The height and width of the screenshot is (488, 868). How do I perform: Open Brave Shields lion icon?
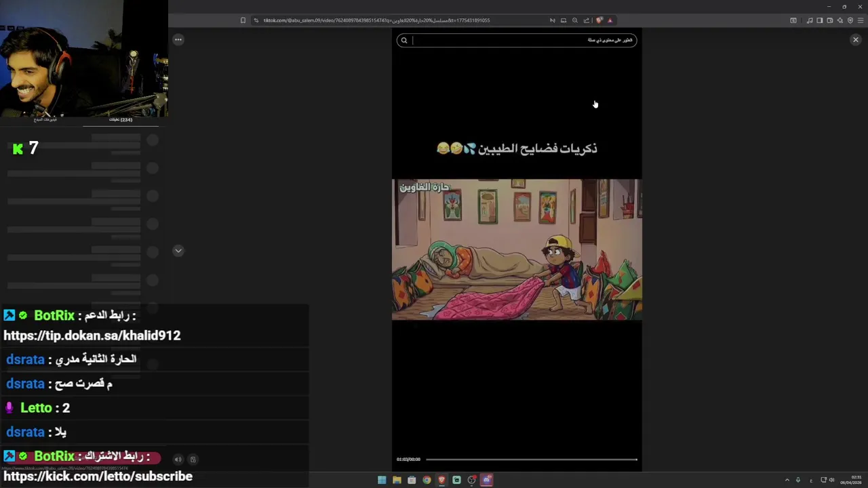599,20
